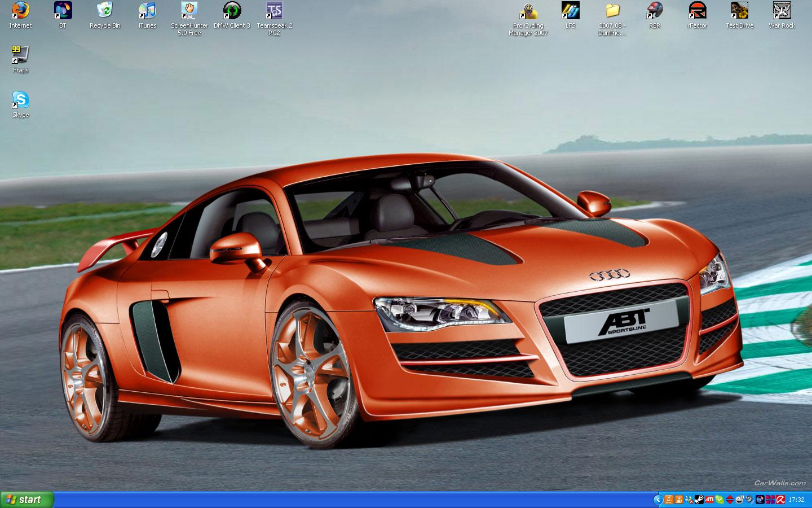This screenshot has height=508, width=812.
Task: Launch ScreenHunter 5.0 Free
Action: click(x=189, y=19)
